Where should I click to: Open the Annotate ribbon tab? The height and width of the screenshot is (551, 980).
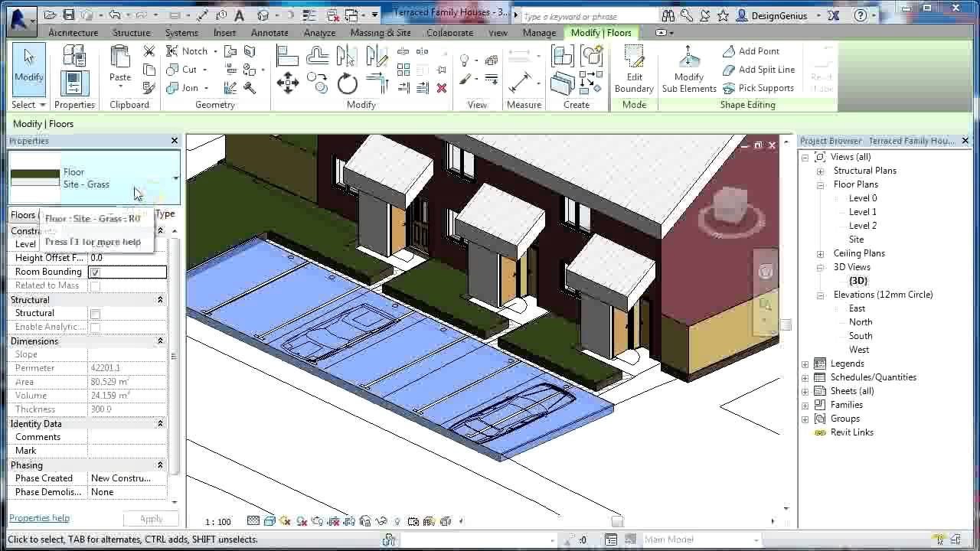(269, 33)
